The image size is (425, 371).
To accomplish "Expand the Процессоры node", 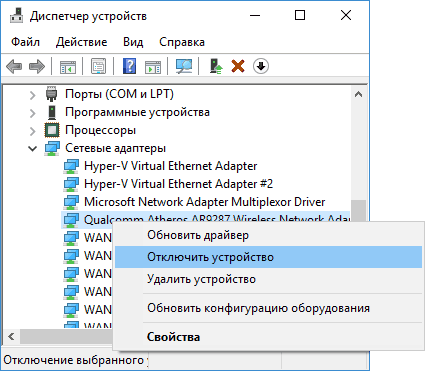I will click(x=32, y=131).
